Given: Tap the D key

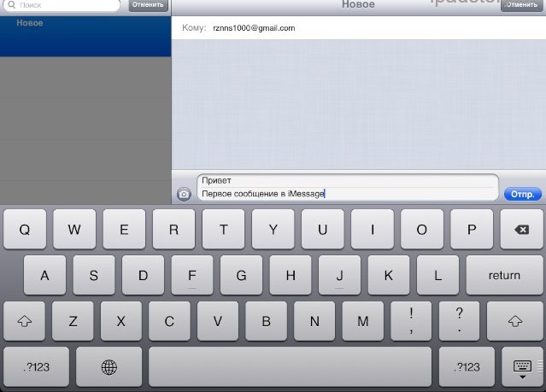Looking at the screenshot, I should point(143,275).
